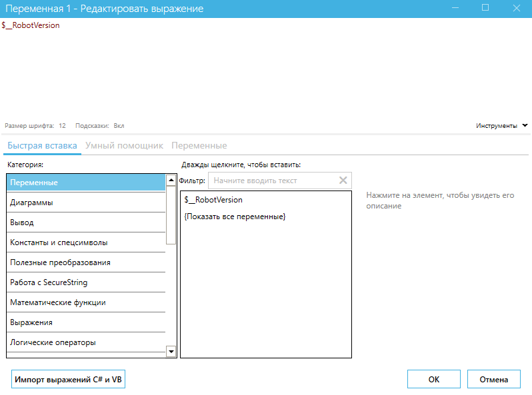The image size is (532, 395).
Task: Maximize the expression editor window
Action: pyautogui.click(x=485, y=8)
